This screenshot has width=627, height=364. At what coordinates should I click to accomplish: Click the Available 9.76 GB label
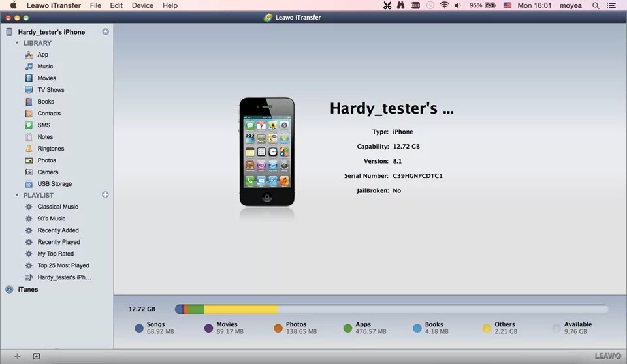pyautogui.click(x=578, y=327)
